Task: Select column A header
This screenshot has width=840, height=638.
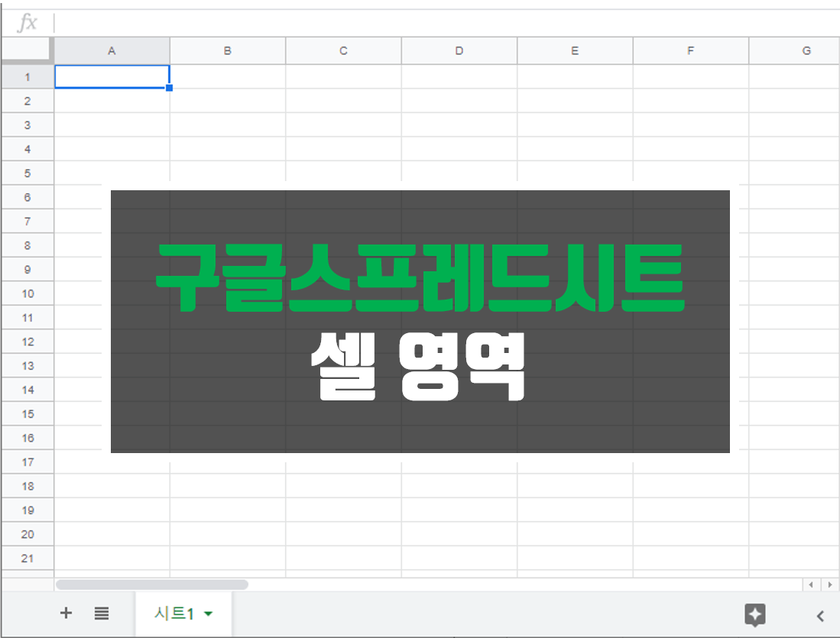Action: pyautogui.click(x=112, y=51)
